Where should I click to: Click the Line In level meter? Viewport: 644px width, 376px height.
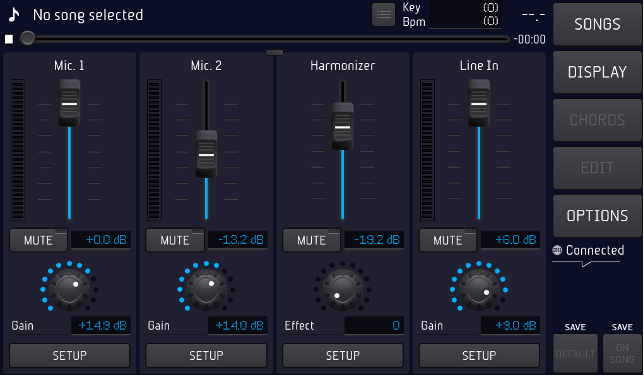tap(427, 150)
